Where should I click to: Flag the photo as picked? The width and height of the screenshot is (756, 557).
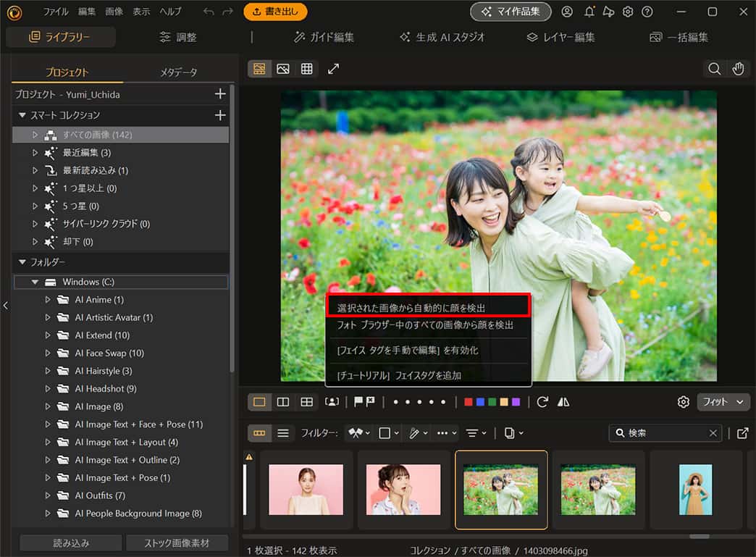pyautogui.click(x=358, y=402)
